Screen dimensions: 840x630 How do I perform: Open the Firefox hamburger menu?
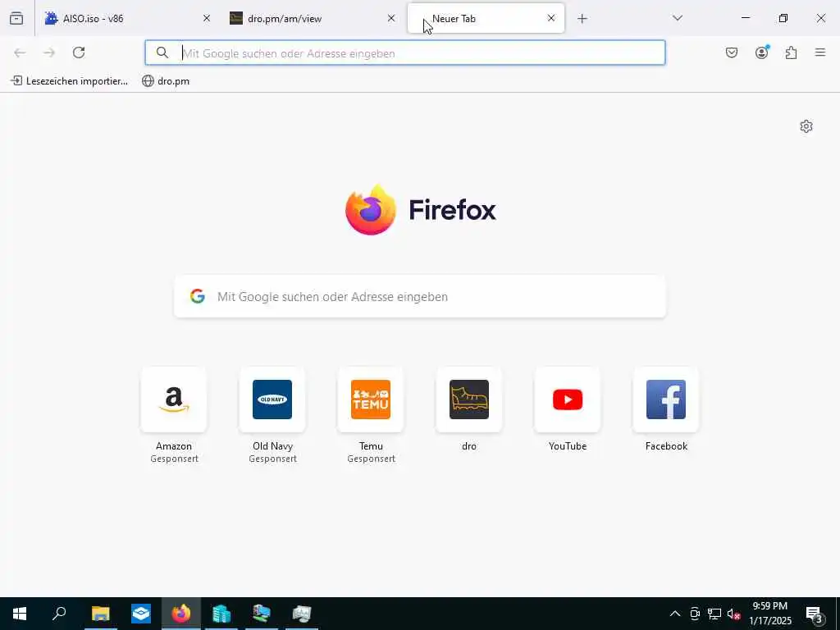(x=820, y=52)
